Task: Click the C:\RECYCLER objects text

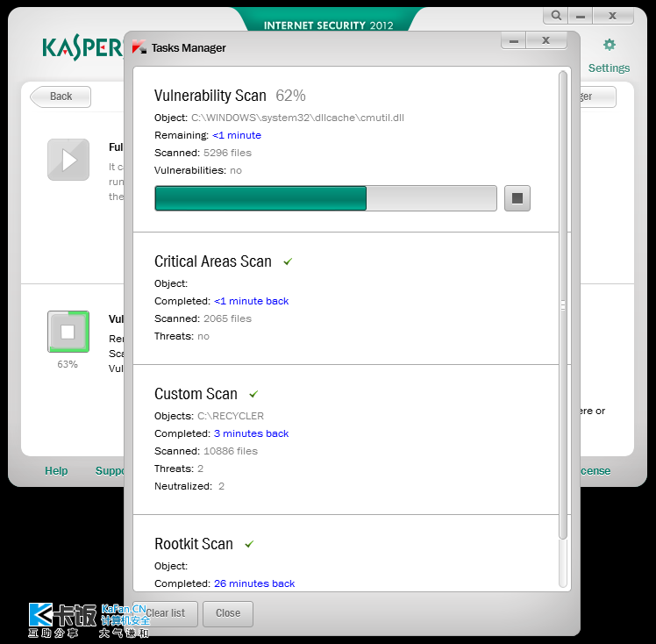Action: pyautogui.click(x=231, y=416)
